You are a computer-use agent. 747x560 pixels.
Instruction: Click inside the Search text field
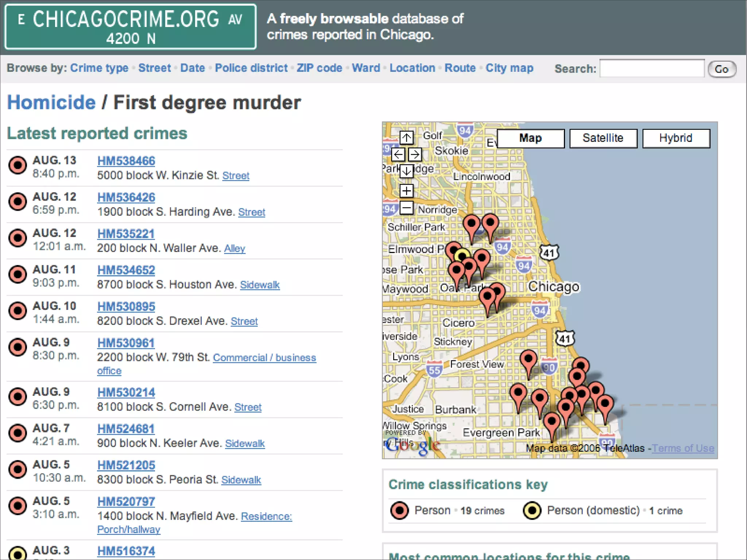tap(652, 69)
